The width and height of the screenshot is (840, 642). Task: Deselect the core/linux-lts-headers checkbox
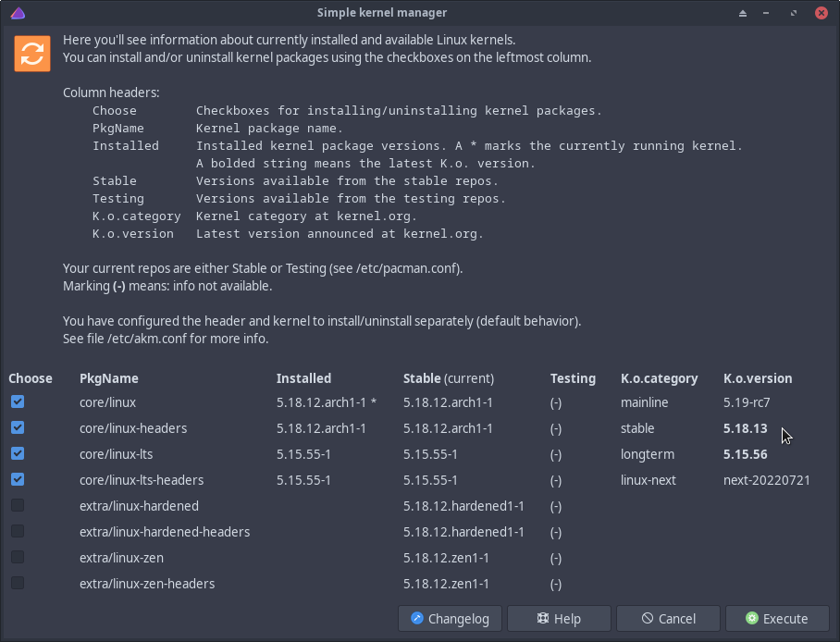(x=18, y=480)
